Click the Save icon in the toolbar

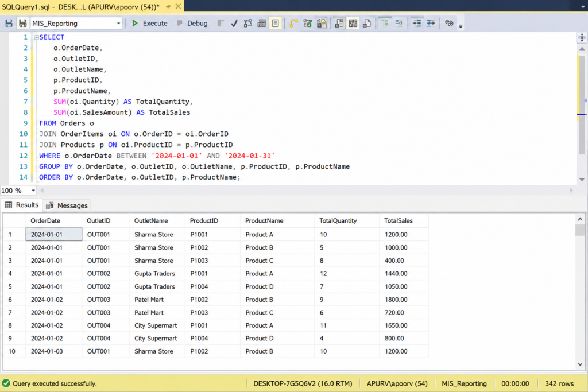tap(9, 23)
